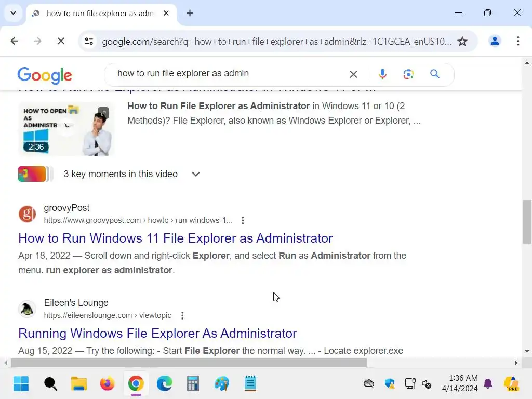Open How to Run Windows 11 File Explorer link
Image resolution: width=532 pixels, height=399 pixels.
[x=176, y=238]
